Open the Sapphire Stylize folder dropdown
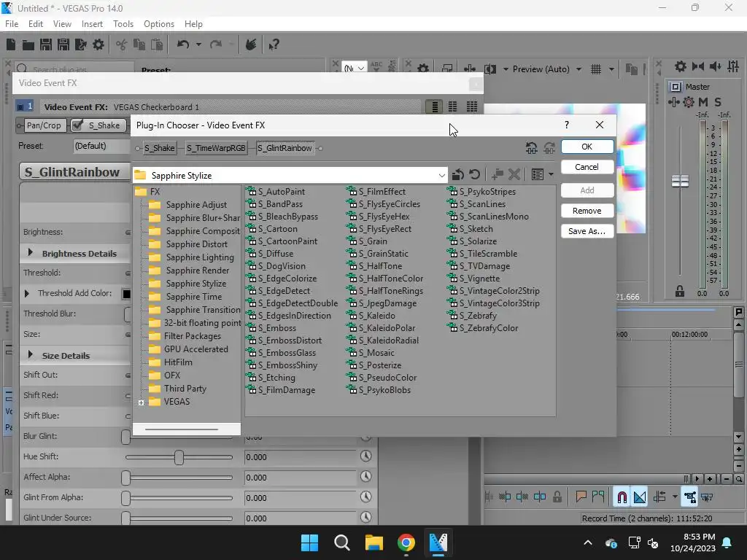Screen dimensions: 747x560 (441, 175)
